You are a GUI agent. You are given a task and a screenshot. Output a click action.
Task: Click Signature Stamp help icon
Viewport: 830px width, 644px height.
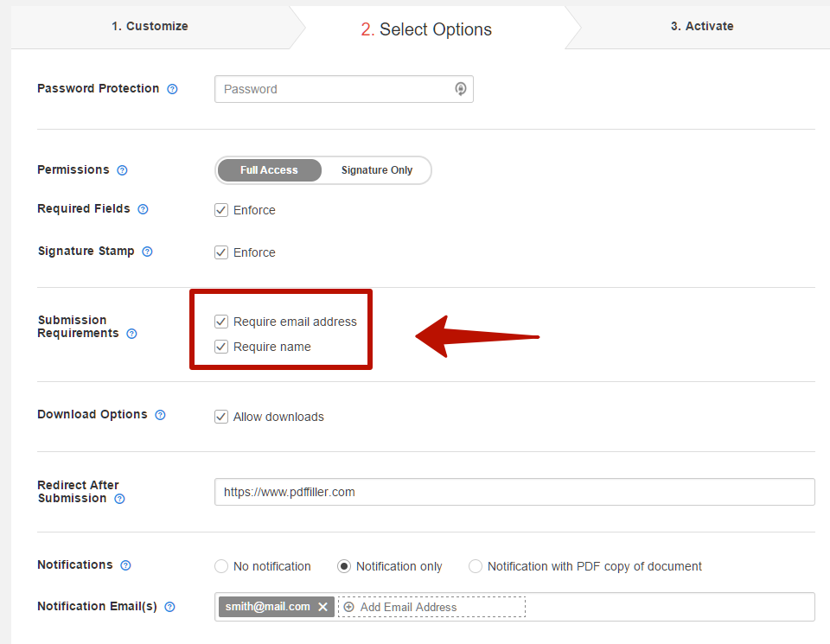point(148,252)
